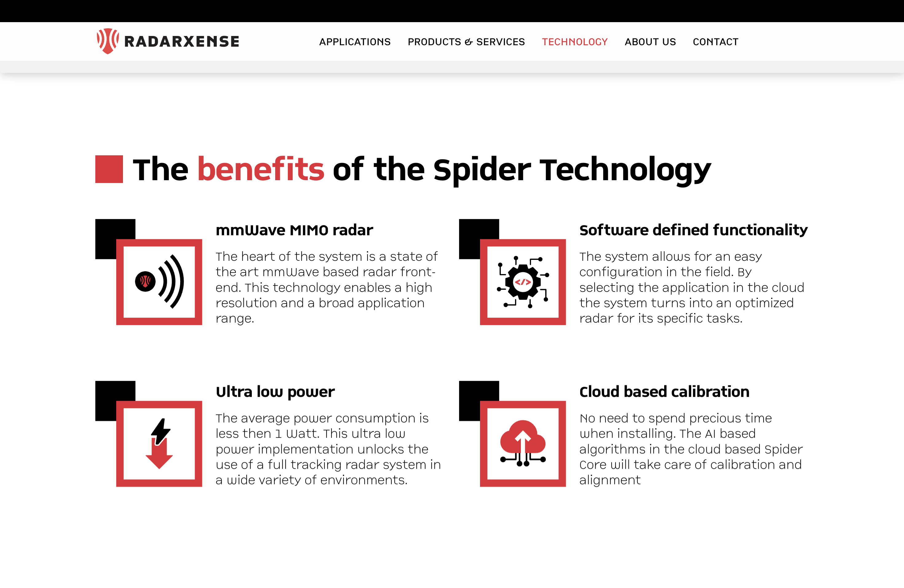Viewport: 904px width, 588px height.
Task: Click the Products & Services menu item
Action: coord(465,42)
